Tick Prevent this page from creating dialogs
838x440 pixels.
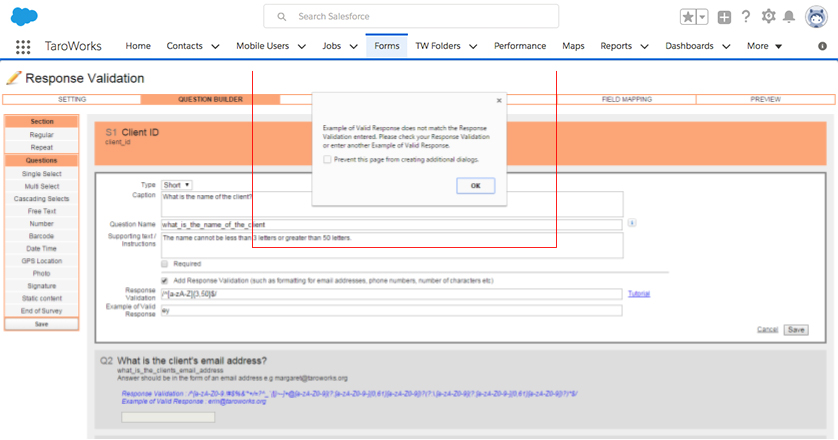pos(327,159)
